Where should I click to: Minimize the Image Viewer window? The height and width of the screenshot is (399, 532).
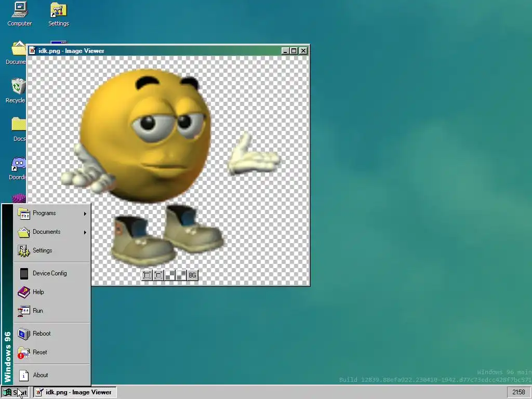(x=285, y=51)
